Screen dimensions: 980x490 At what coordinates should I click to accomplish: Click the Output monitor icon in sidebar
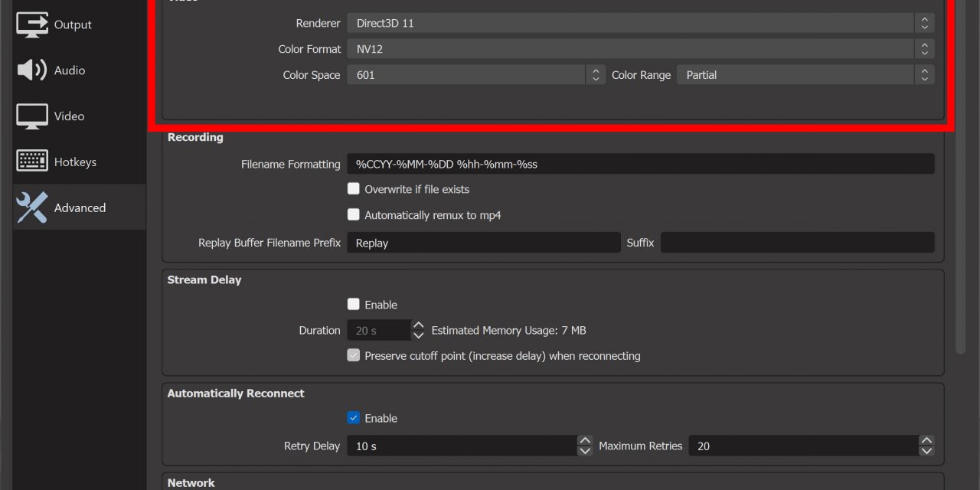pyautogui.click(x=31, y=24)
